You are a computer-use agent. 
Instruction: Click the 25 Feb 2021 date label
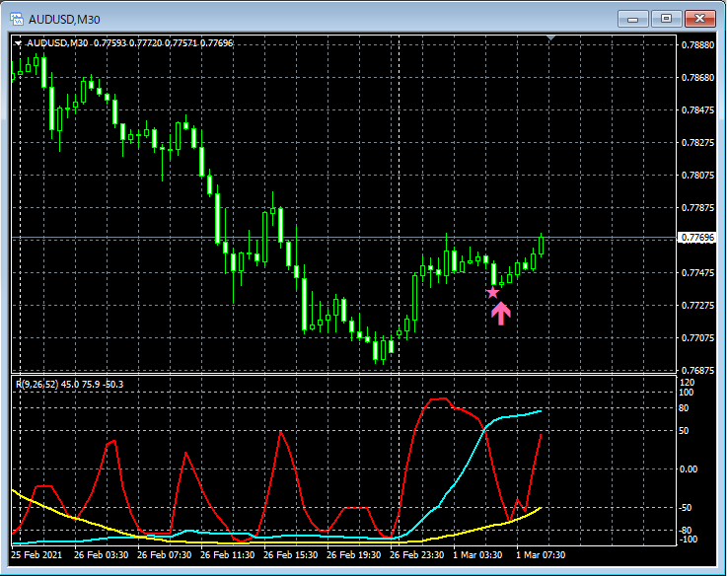click(x=36, y=555)
